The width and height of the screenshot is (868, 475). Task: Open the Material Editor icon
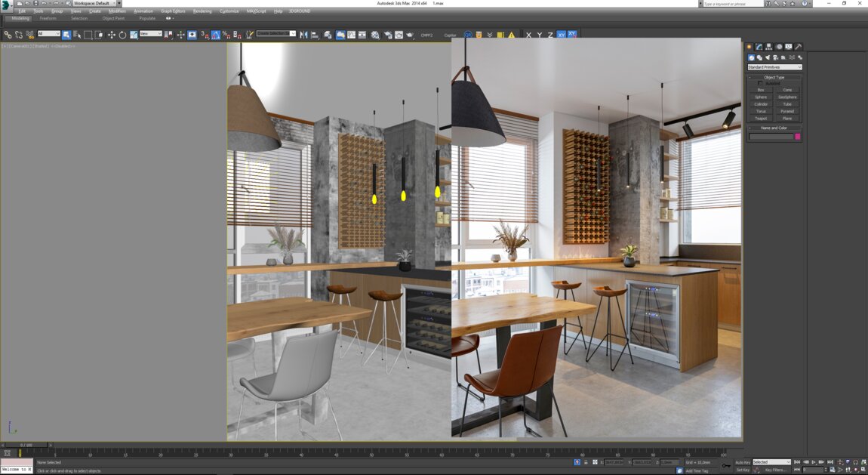click(x=375, y=35)
